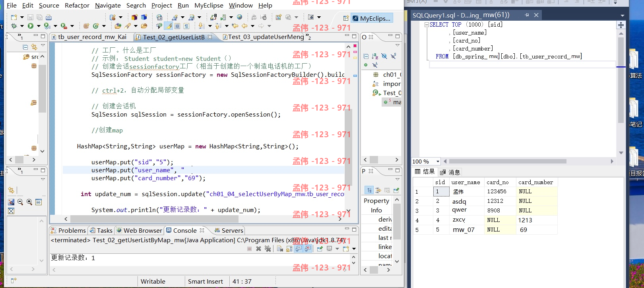The image size is (644, 288).
Task: Open zoom 100 % combo in SQL editor
Action: [426, 162]
